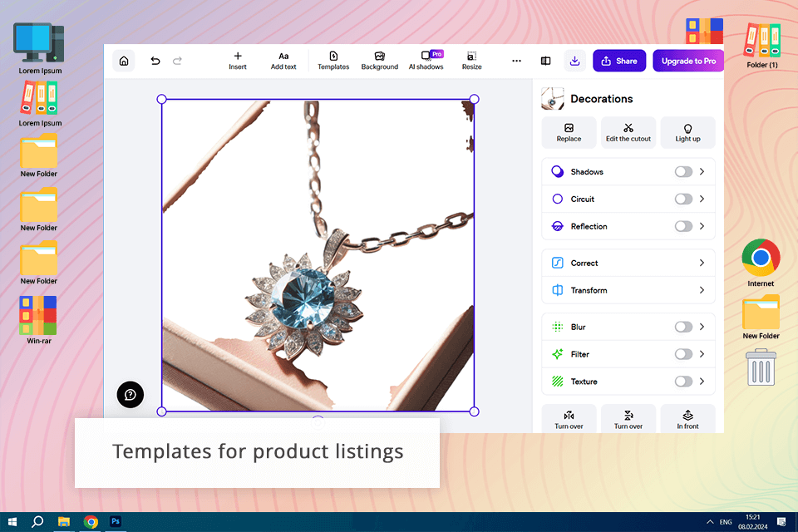
Task: Undo the last action with the undo arrow
Action: [155, 61]
